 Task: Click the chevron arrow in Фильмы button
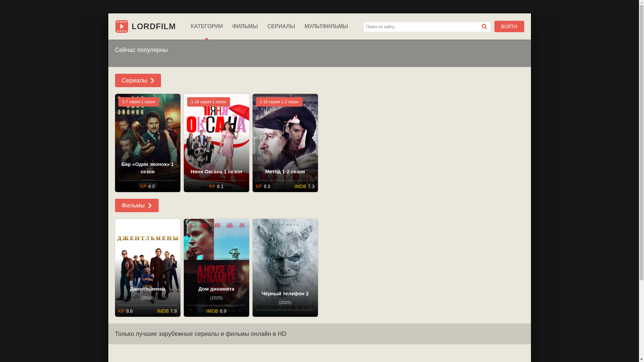pyautogui.click(x=150, y=205)
